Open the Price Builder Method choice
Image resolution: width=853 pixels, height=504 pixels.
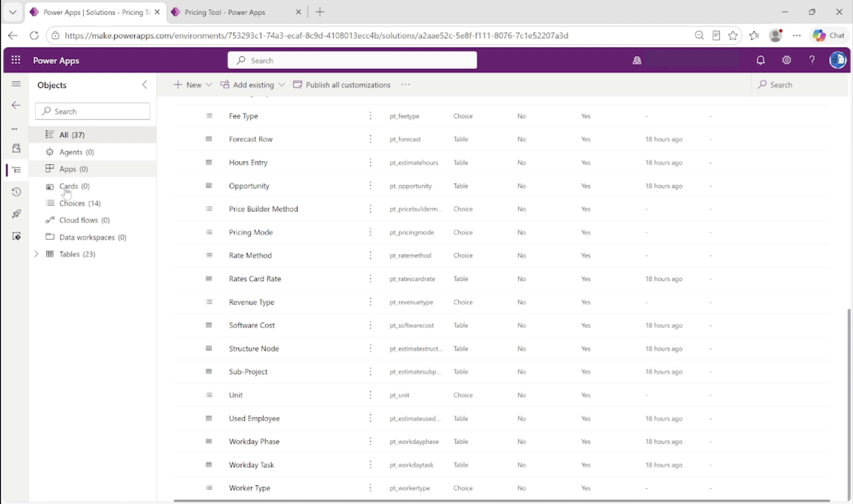point(263,209)
